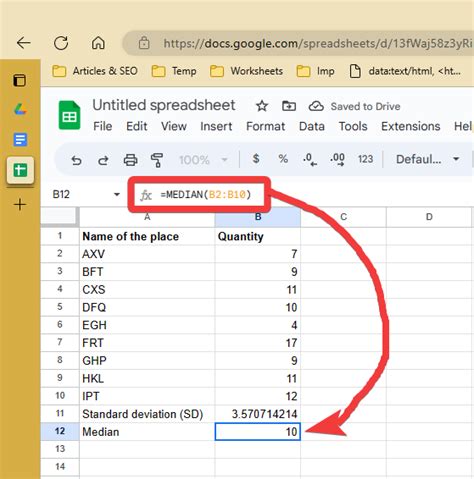Print the spreadsheet
The width and height of the screenshot is (474, 479).
130,160
